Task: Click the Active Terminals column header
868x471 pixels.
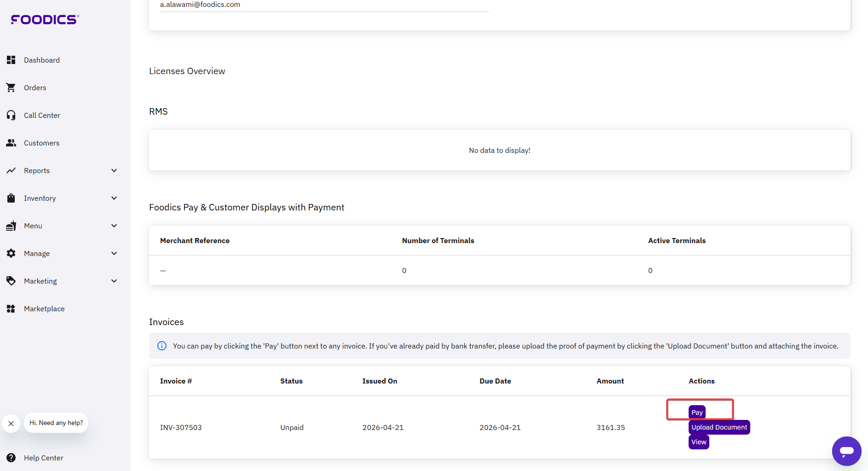Action: click(x=677, y=240)
